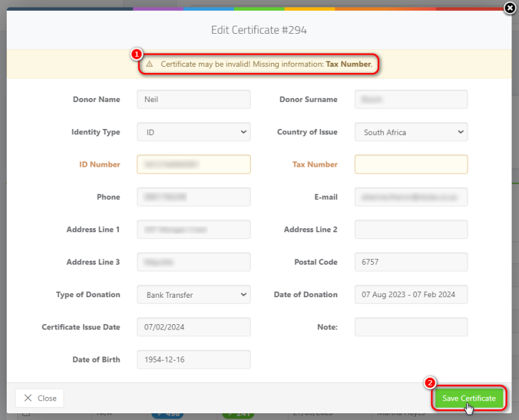Screen dimensions: 519x420
Task: Click the empty Address Line 2 field
Action: [411, 230]
